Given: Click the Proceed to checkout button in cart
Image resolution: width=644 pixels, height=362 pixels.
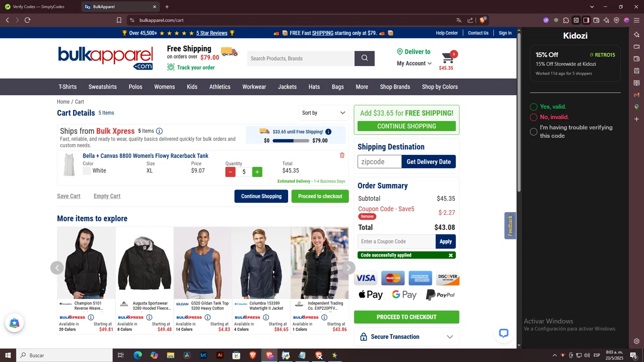Looking at the screenshot, I should tap(320, 196).
